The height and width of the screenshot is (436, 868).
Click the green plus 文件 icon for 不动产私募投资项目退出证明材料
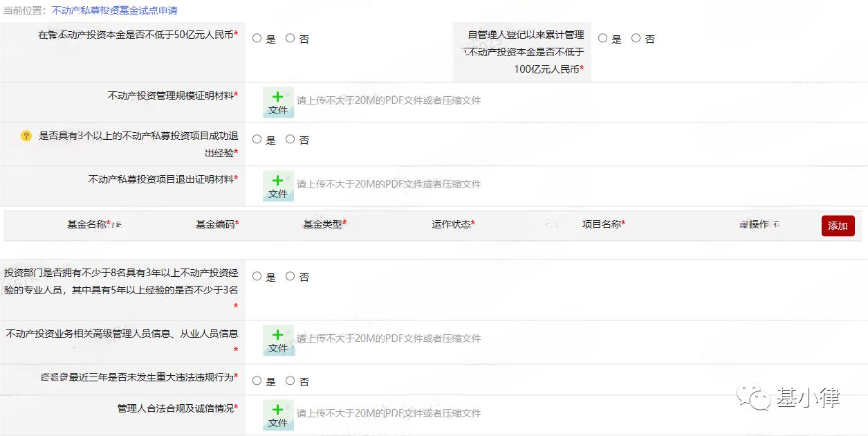tap(277, 185)
